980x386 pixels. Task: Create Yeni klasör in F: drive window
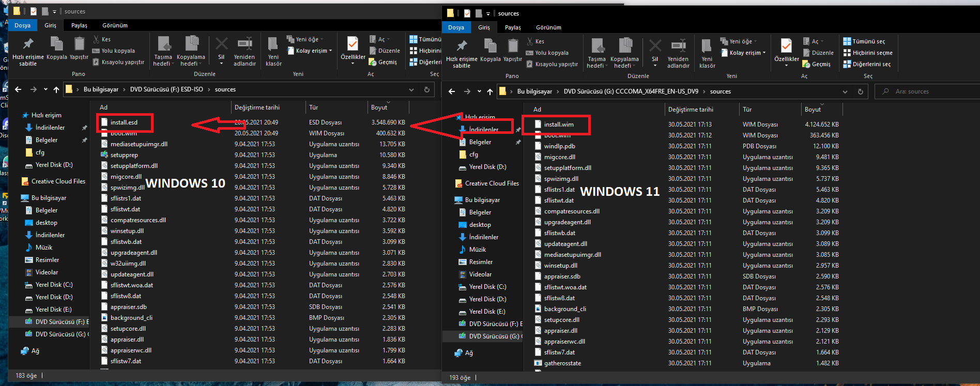pos(273,52)
